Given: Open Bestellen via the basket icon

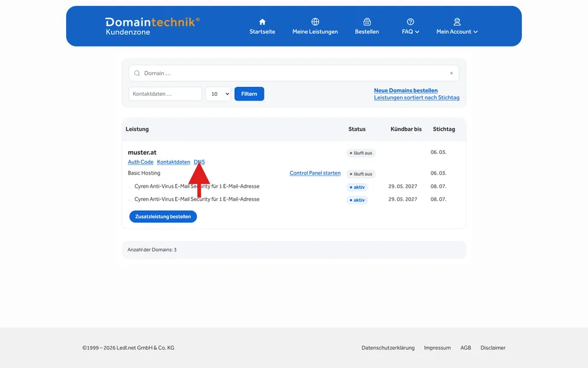Looking at the screenshot, I should point(367,22).
